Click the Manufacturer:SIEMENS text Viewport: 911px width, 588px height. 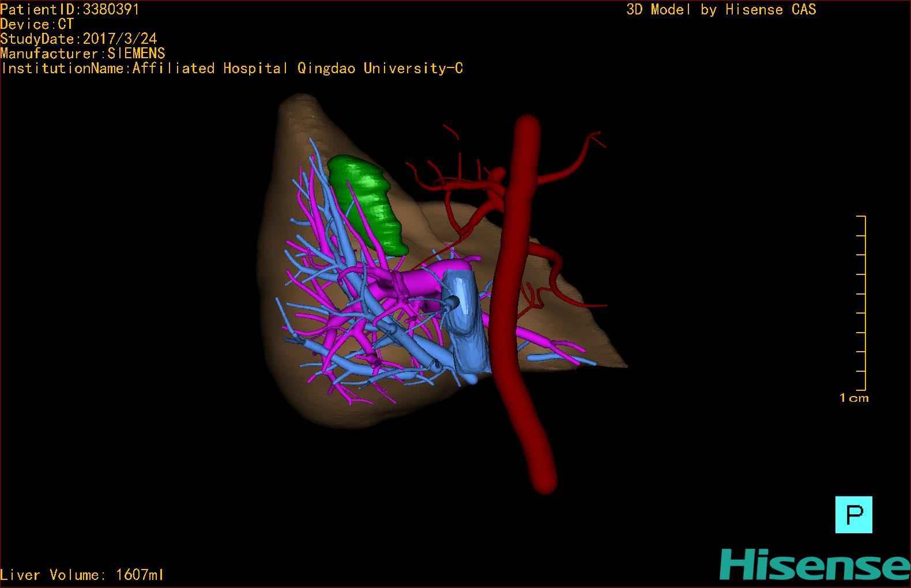[82, 54]
